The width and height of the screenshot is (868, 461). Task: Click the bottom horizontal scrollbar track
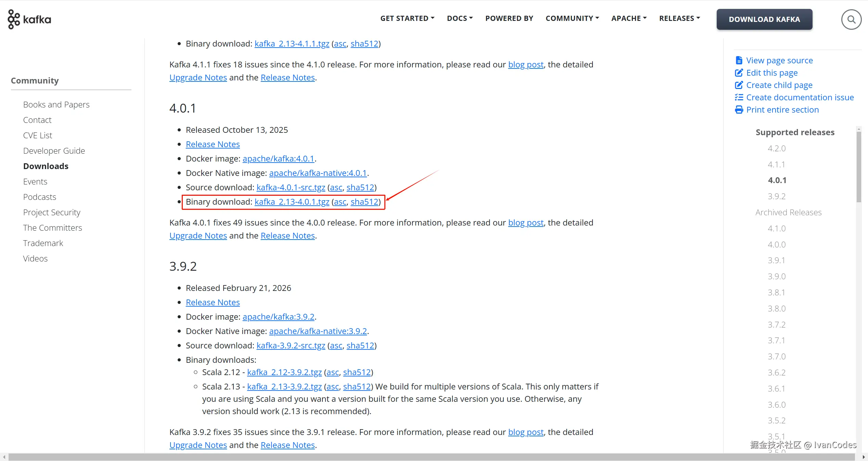[431, 457]
